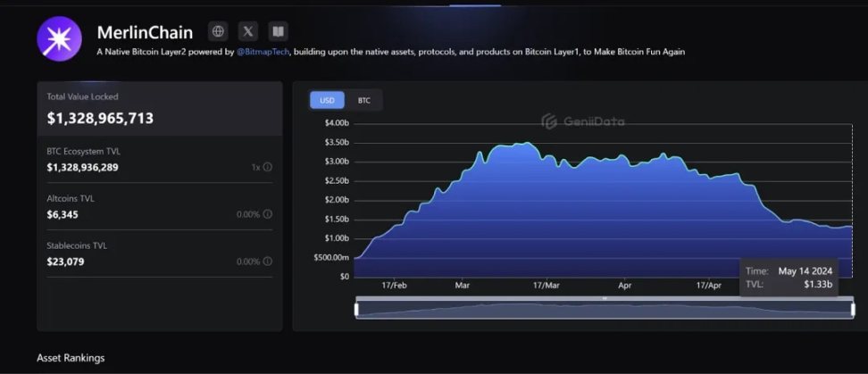Show info for BTC Ecosystem TVL 1x
This screenshot has width=868, height=374.
(267, 167)
